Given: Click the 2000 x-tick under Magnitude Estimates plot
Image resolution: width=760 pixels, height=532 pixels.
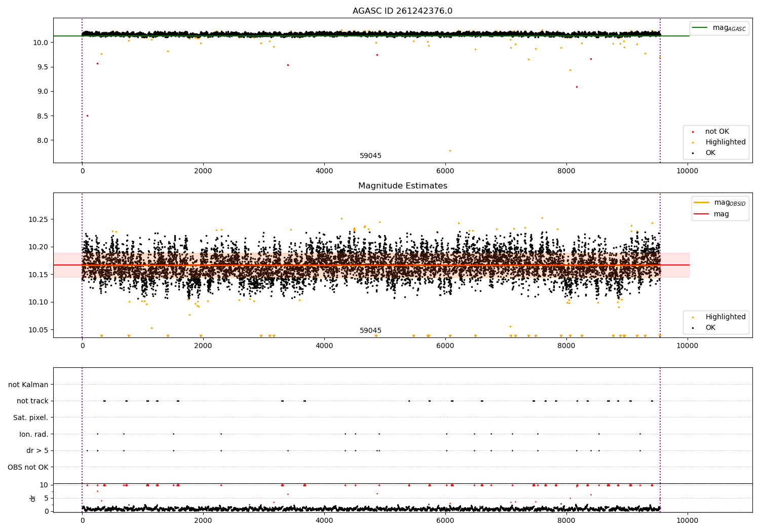Looking at the screenshot, I should coord(203,346).
